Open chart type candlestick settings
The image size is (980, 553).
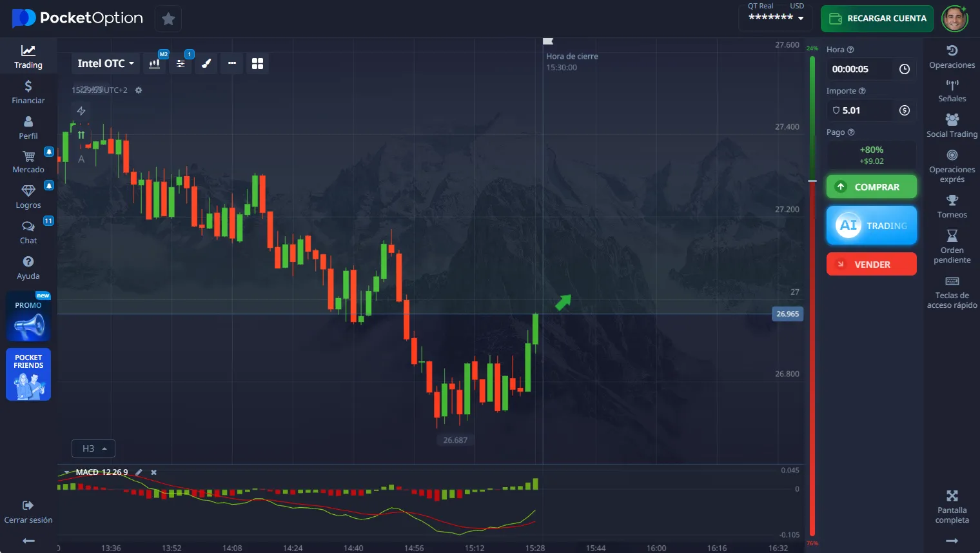tap(155, 63)
